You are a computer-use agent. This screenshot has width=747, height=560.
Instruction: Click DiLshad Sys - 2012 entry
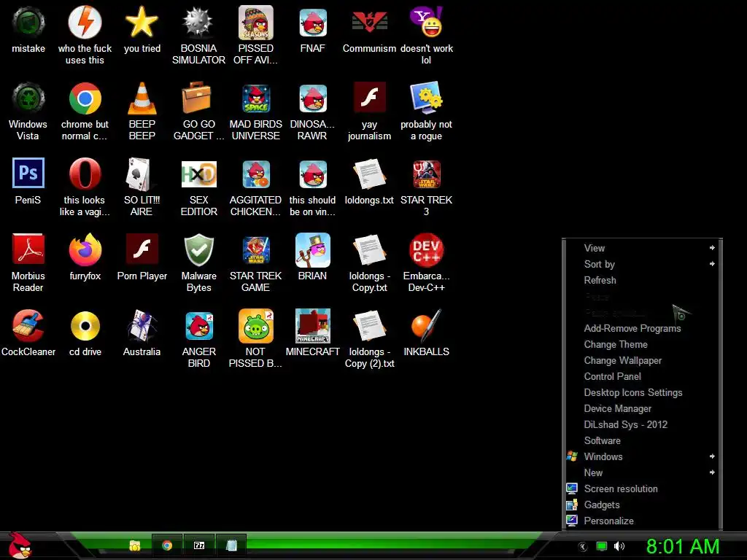point(642,424)
